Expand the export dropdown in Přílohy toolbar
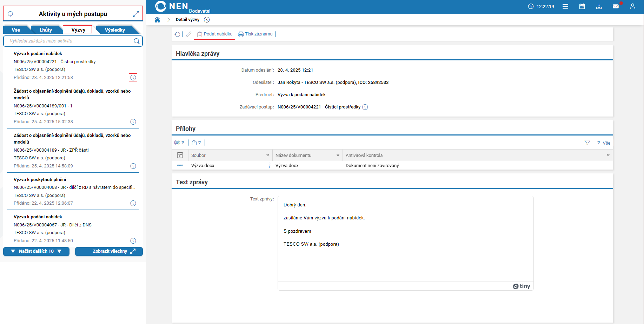Screen dimensions: 644x324 point(196,143)
